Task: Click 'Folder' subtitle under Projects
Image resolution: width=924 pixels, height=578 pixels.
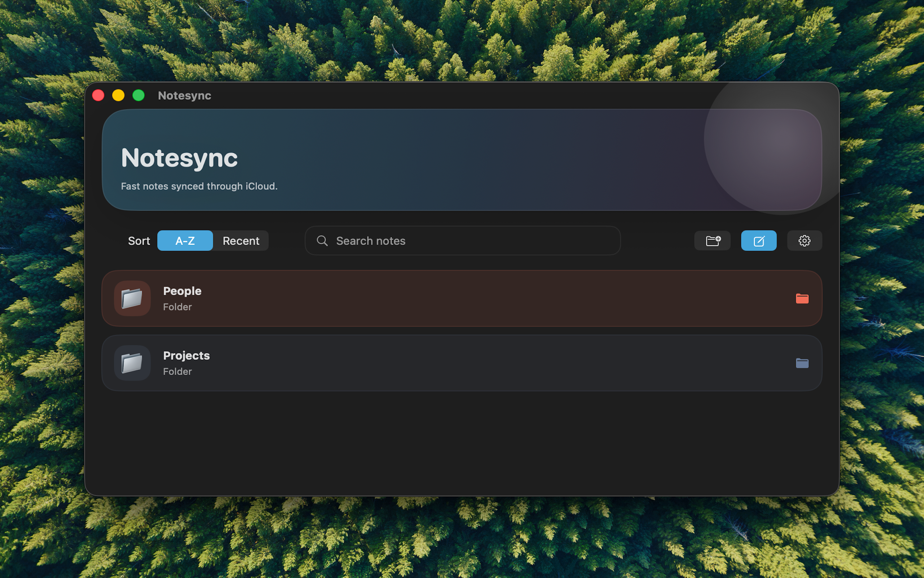Action: tap(177, 371)
